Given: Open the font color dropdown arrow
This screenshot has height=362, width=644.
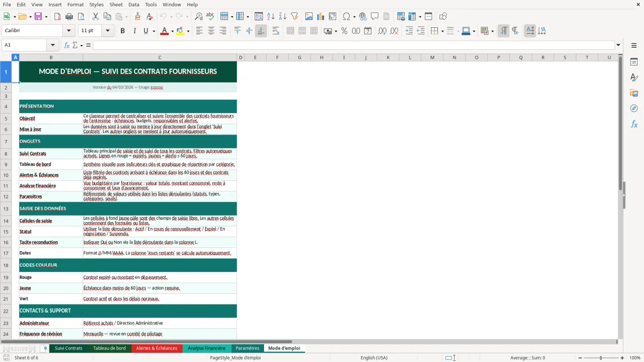Looking at the screenshot, I should pos(171,31).
